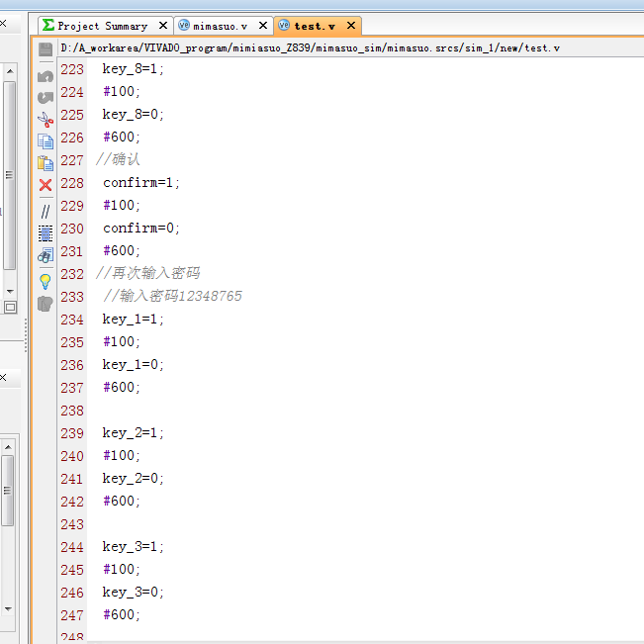Click the red X delete icon
644x644 pixels.
46,185
